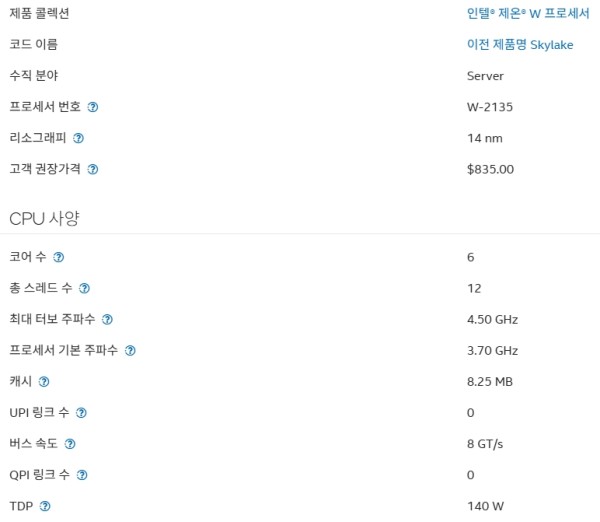Click the $835.00 price value
This screenshot has height=522, width=600.
(491, 169)
